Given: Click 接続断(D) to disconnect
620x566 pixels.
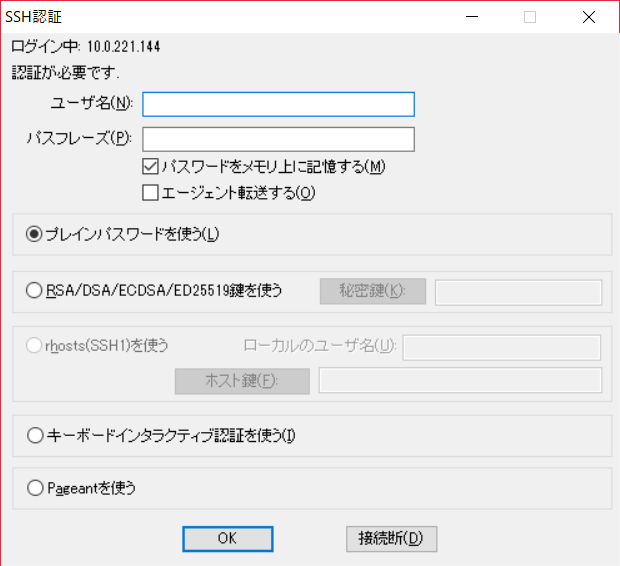Looking at the screenshot, I should 391,538.
